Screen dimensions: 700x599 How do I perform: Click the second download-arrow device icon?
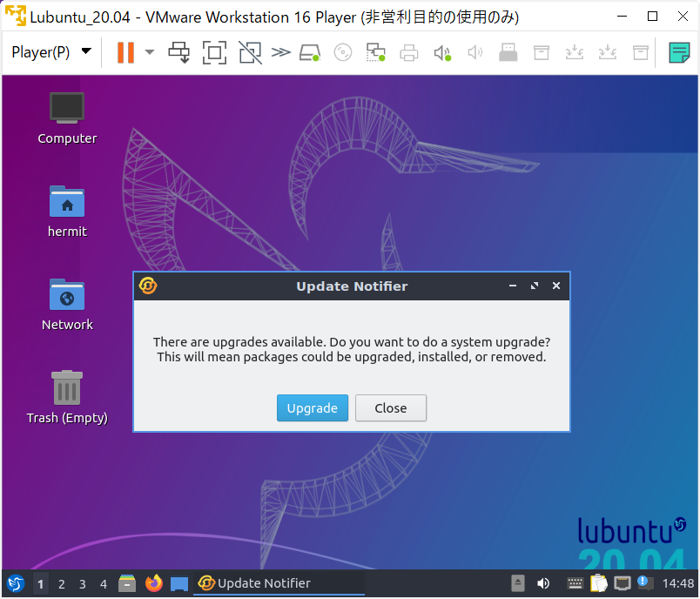tap(607, 52)
